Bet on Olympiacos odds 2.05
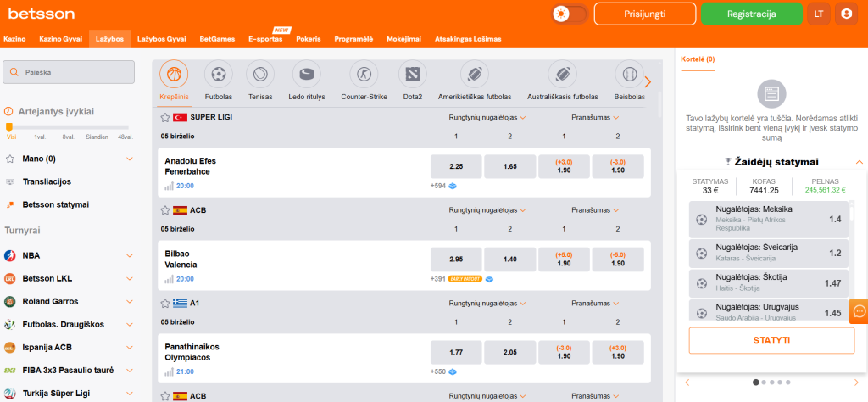 point(509,353)
